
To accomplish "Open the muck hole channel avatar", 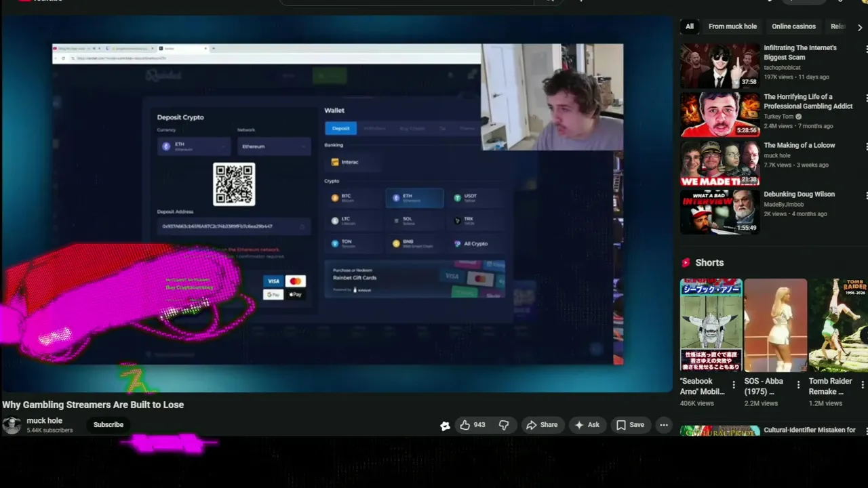I will pos(12,425).
